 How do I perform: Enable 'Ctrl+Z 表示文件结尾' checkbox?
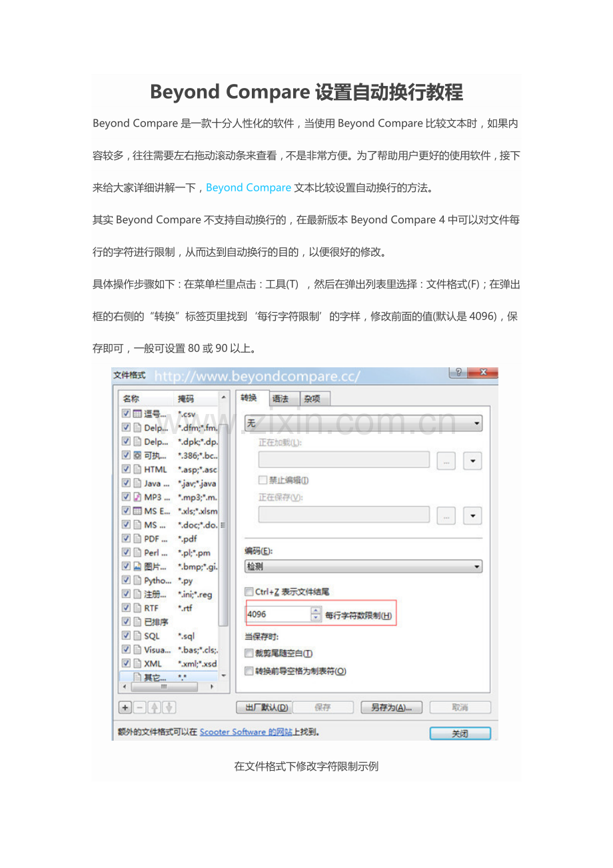tap(249, 591)
